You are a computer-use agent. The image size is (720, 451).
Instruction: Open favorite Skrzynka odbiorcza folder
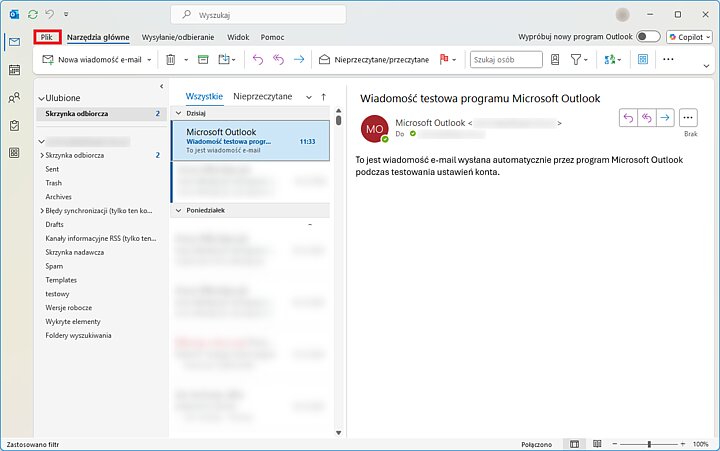(101, 113)
